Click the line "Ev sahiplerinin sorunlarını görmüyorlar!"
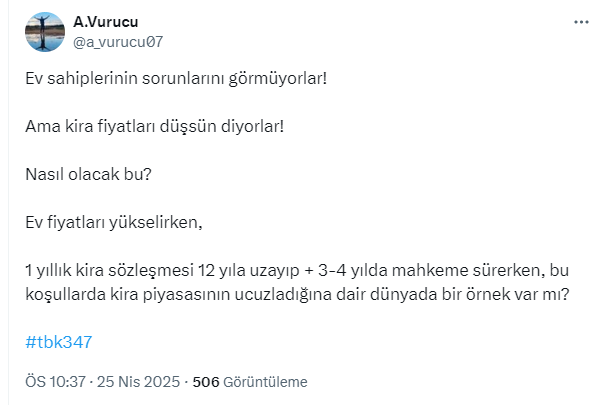601x405 pixels. click(x=175, y=77)
